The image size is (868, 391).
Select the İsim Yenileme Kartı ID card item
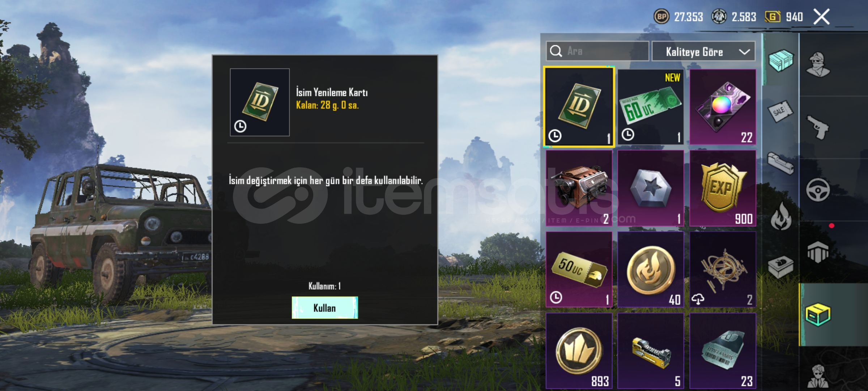tap(579, 107)
